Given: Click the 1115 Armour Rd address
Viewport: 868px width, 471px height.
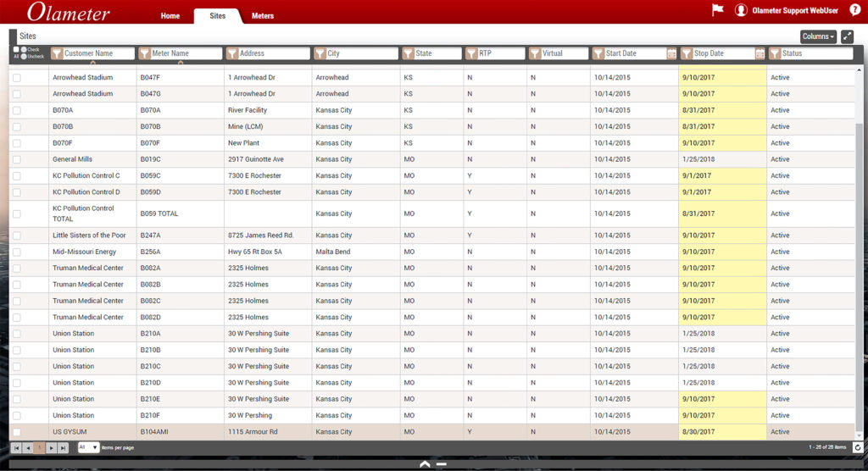Looking at the screenshot, I should (x=253, y=432).
